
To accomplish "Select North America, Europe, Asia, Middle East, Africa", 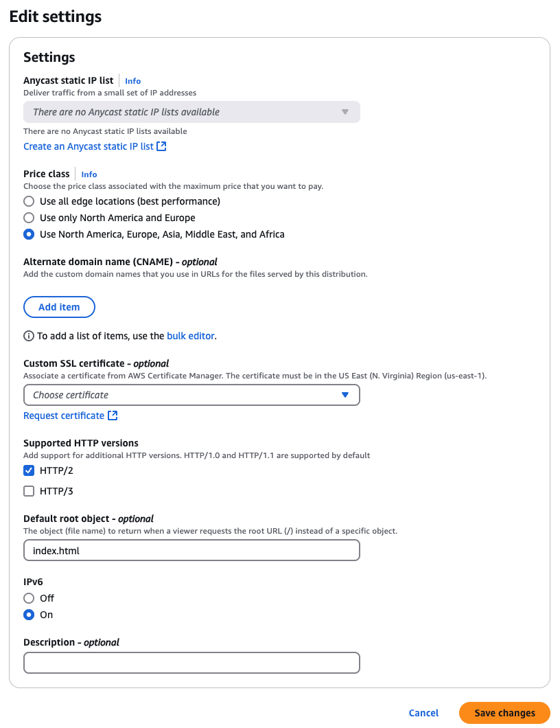I will [x=29, y=234].
